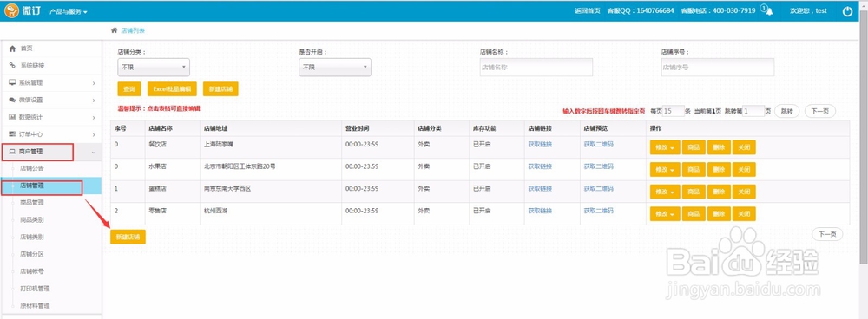Open 修改 dropdown for 水果店
This screenshot has width=868, height=319.
click(x=665, y=170)
